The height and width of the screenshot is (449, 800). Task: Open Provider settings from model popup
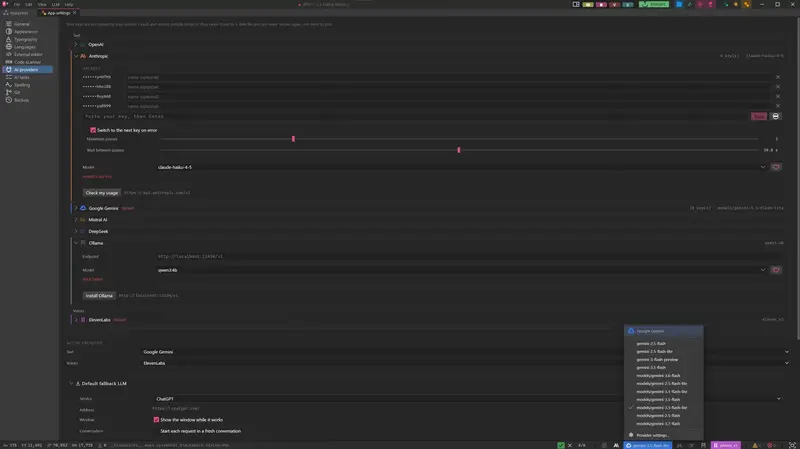tap(652, 435)
